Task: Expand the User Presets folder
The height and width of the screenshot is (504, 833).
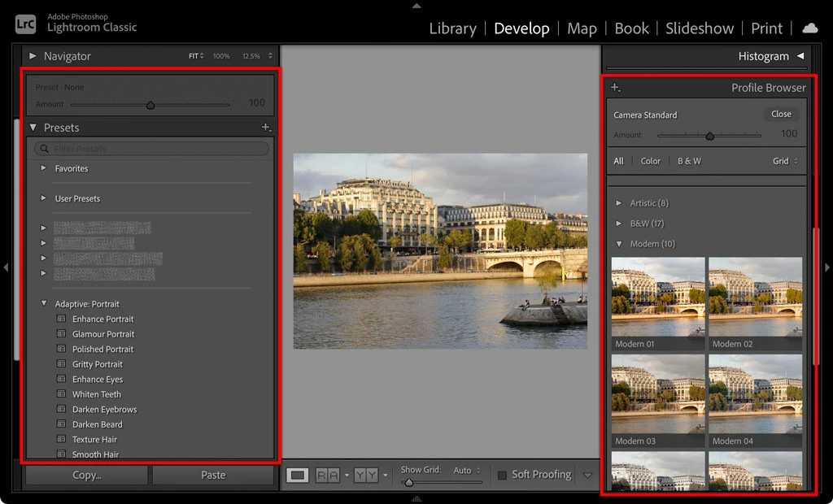Action: 44,198
